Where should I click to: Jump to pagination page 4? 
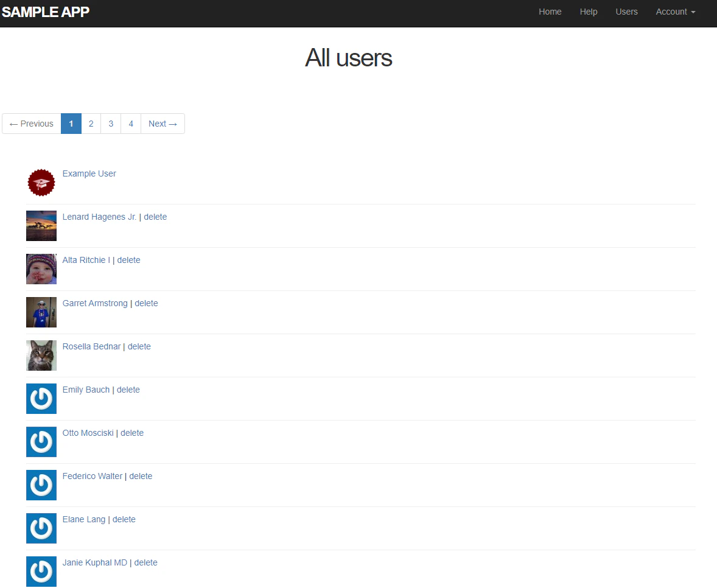click(x=131, y=124)
